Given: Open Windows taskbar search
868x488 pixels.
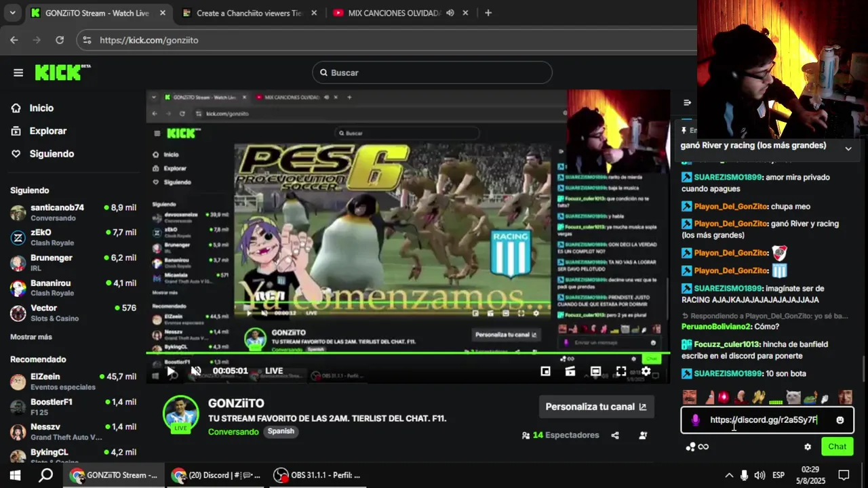Looking at the screenshot, I should 45,475.
